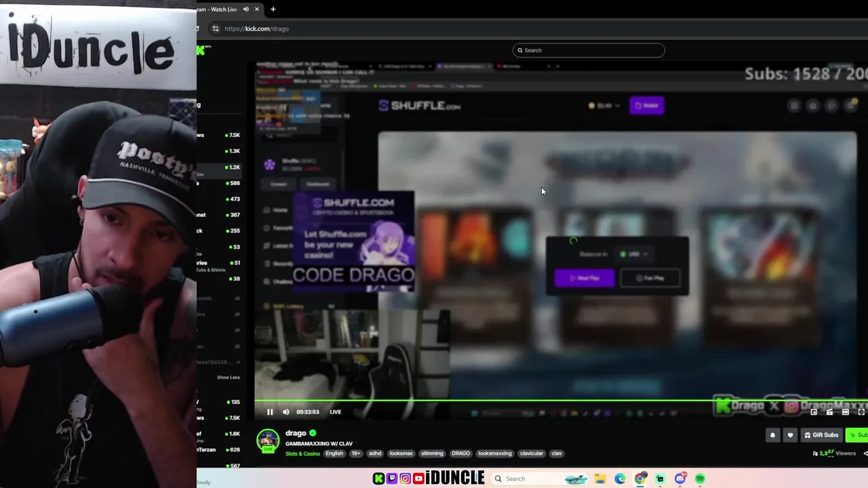Click the stream progress bar

561,401
